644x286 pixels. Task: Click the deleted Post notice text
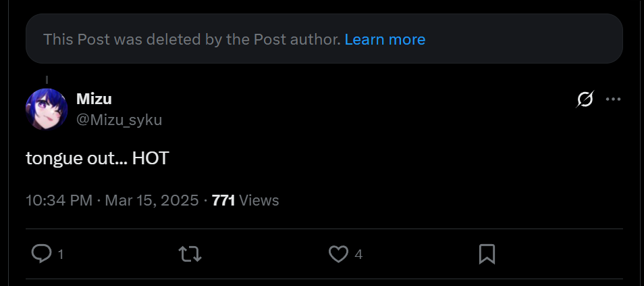click(192, 39)
